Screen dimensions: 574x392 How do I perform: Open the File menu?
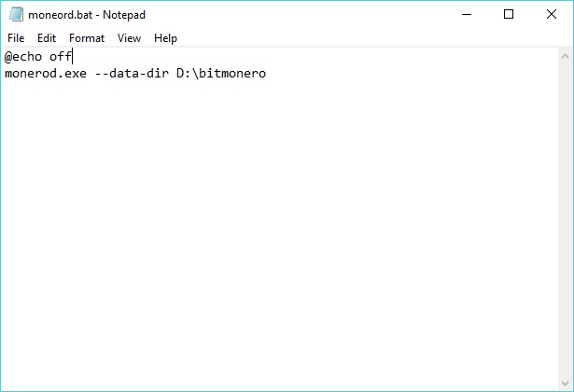tap(16, 38)
